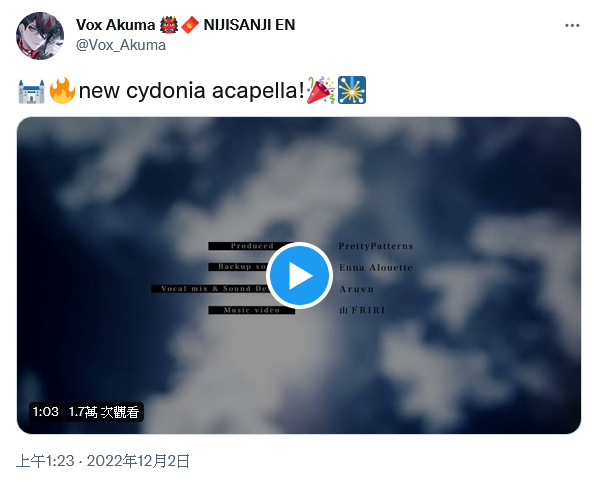This screenshot has height=487, width=598.
Task: Open the three-dot more options menu
Action: (x=572, y=26)
